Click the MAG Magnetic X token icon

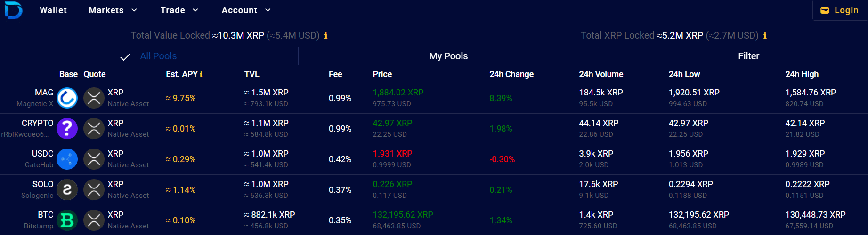[67, 98]
